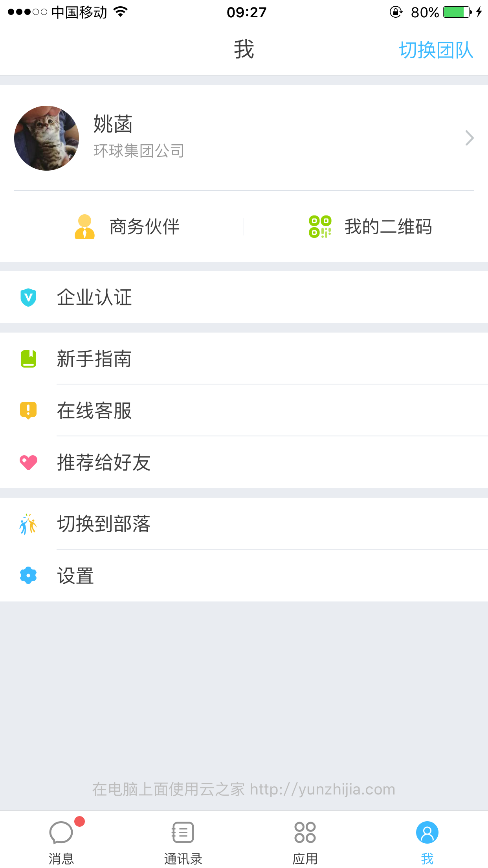Tap the yellow 商务伙伴 person icon
Image resolution: width=488 pixels, height=868 pixels.
pos(84,227)
